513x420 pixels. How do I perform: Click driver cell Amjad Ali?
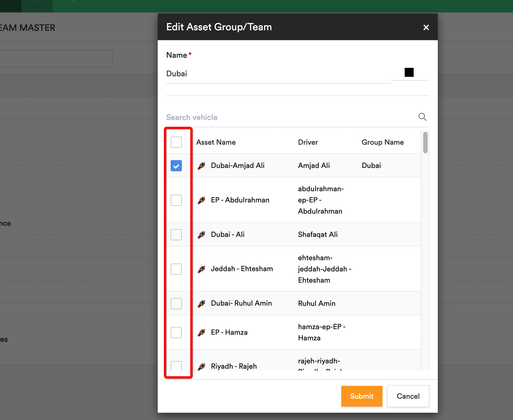[314, 165]
